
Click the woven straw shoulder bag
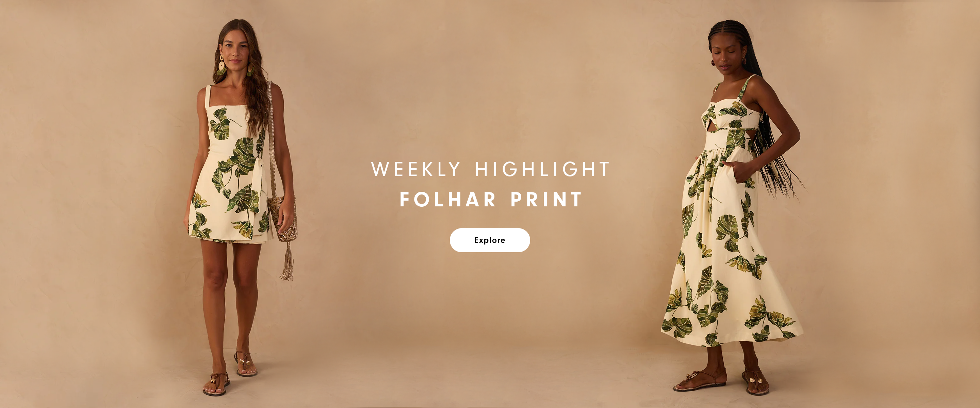[x=282, y=219]
